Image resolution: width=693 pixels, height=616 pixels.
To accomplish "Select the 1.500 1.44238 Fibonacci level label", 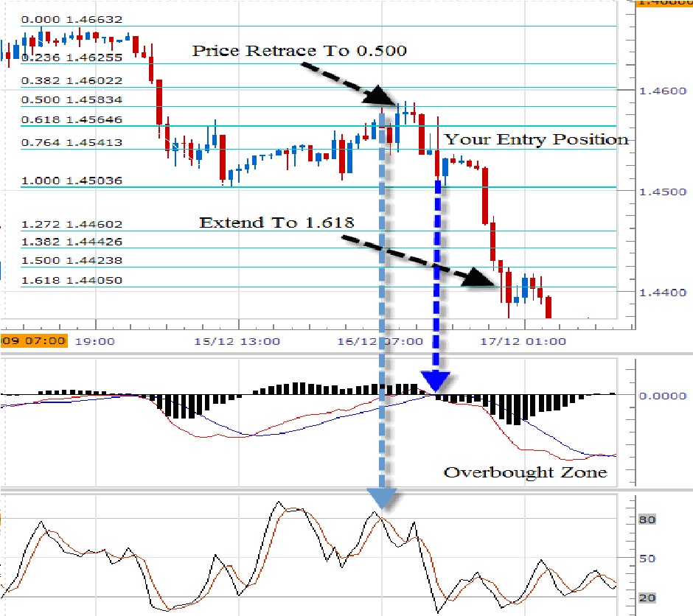I will click(x=72, y=261).
